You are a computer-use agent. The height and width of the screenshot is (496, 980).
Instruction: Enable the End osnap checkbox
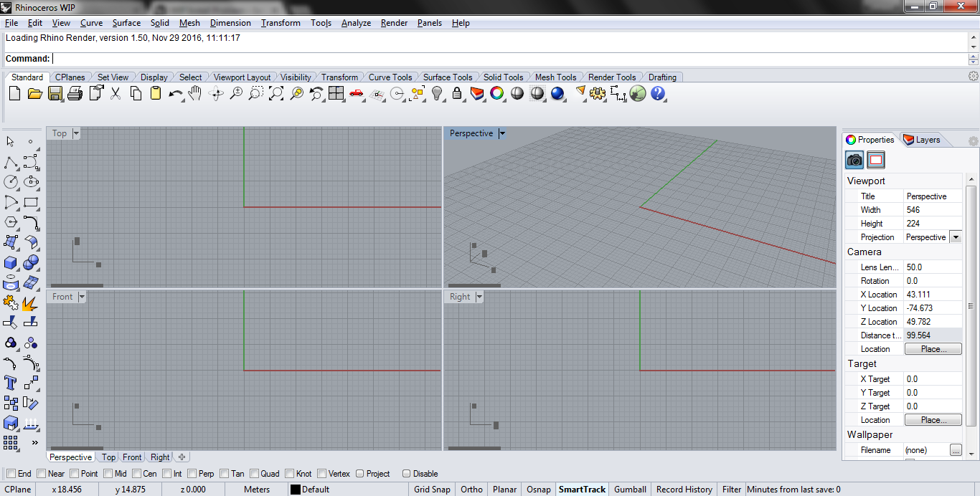tap(11, 474)
